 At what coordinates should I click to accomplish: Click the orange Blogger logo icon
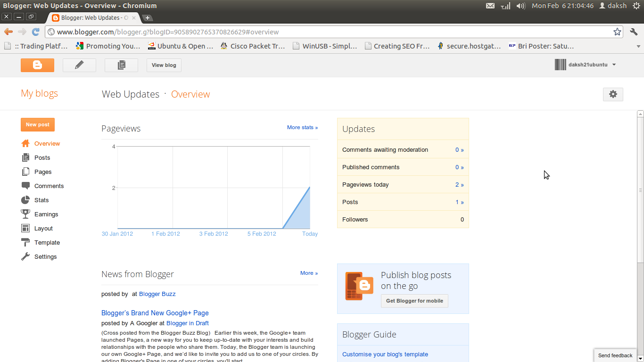coord(37,65)
